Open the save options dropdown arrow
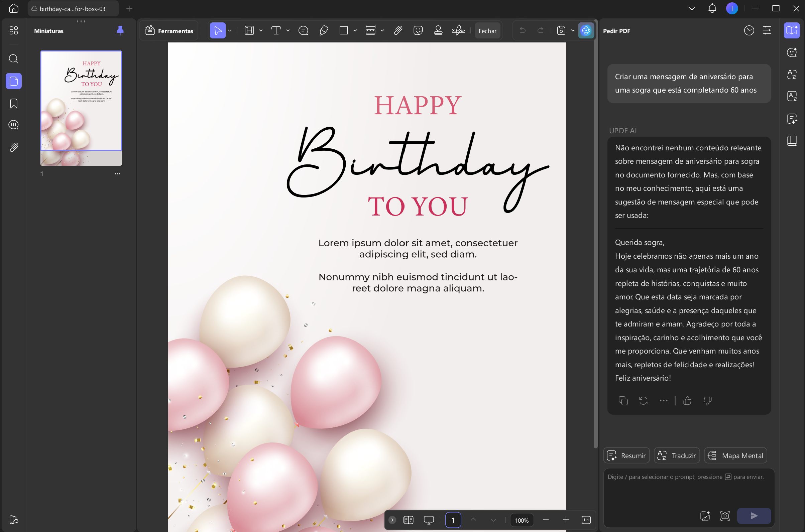805x532 pixels. [573, 30]
